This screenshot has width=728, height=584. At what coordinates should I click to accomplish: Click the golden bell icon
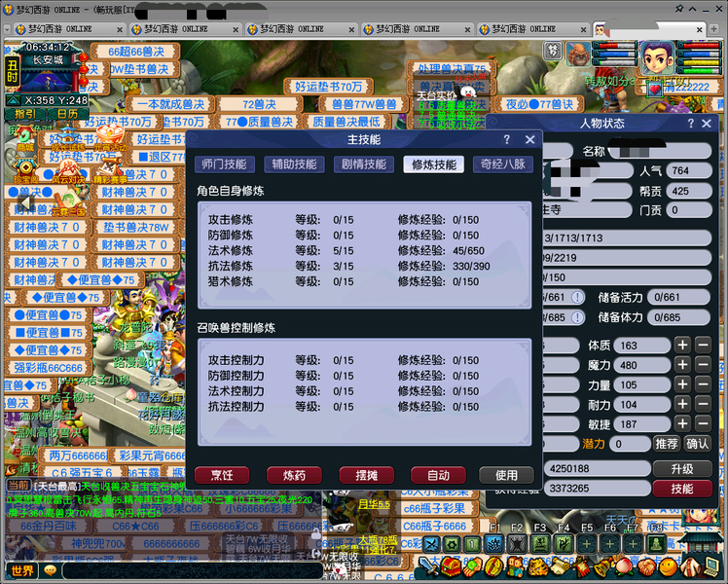(602, 567)
